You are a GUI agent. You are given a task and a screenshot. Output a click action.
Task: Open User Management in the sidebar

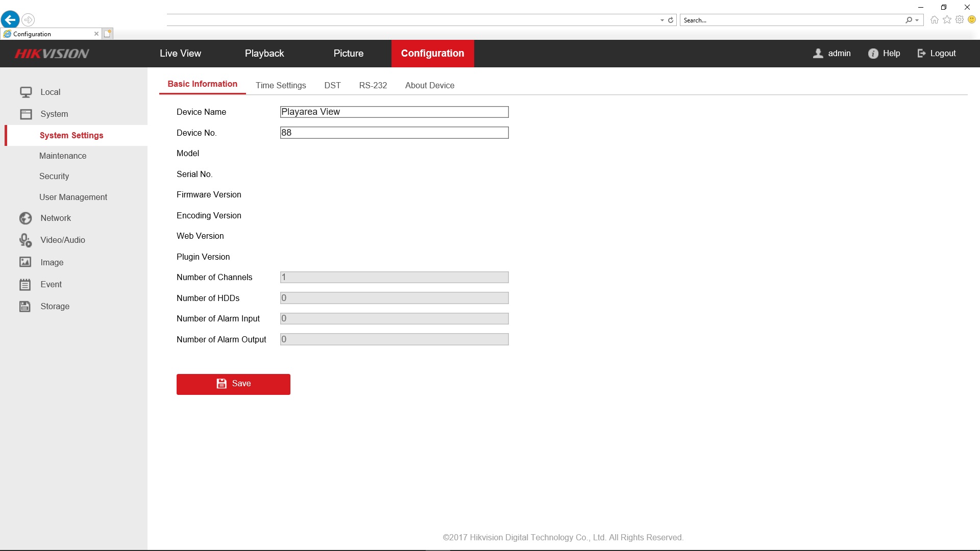pos(73,197)
